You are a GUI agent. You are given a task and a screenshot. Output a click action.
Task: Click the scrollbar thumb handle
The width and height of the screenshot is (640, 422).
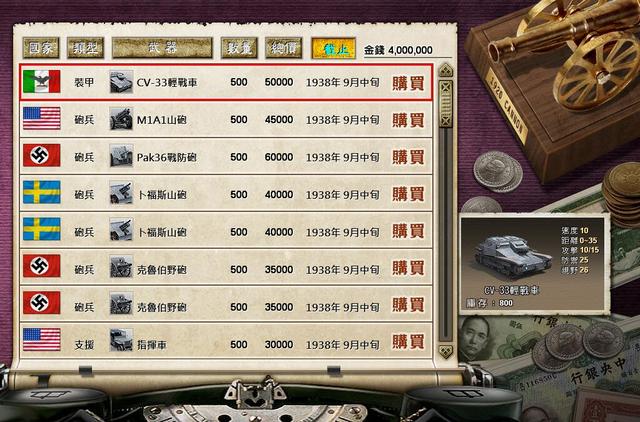(x=446, y=104)
